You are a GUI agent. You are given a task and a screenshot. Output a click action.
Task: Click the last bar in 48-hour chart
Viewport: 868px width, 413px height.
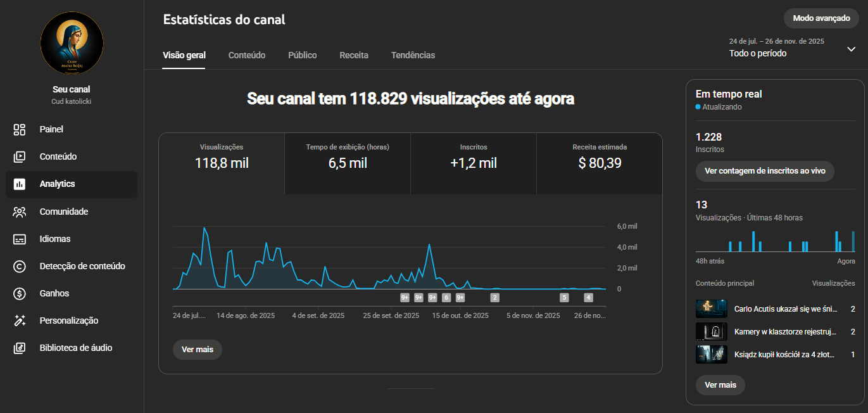pos(853,241)
